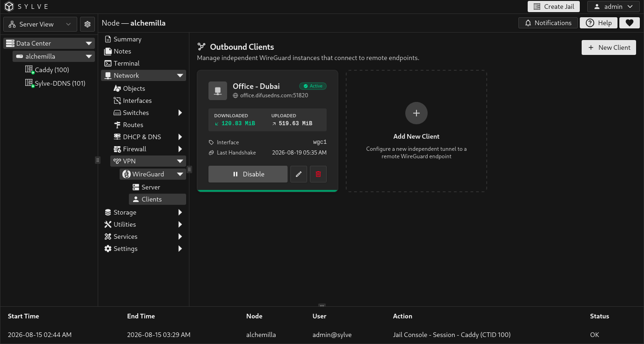Click the Sylve-DDNS jail icon in tree

coord(29,83)
